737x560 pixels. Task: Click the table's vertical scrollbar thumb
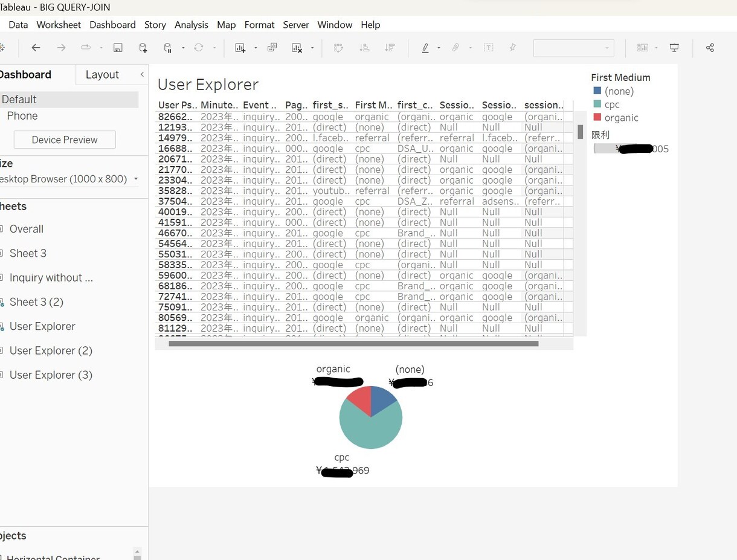580,131
